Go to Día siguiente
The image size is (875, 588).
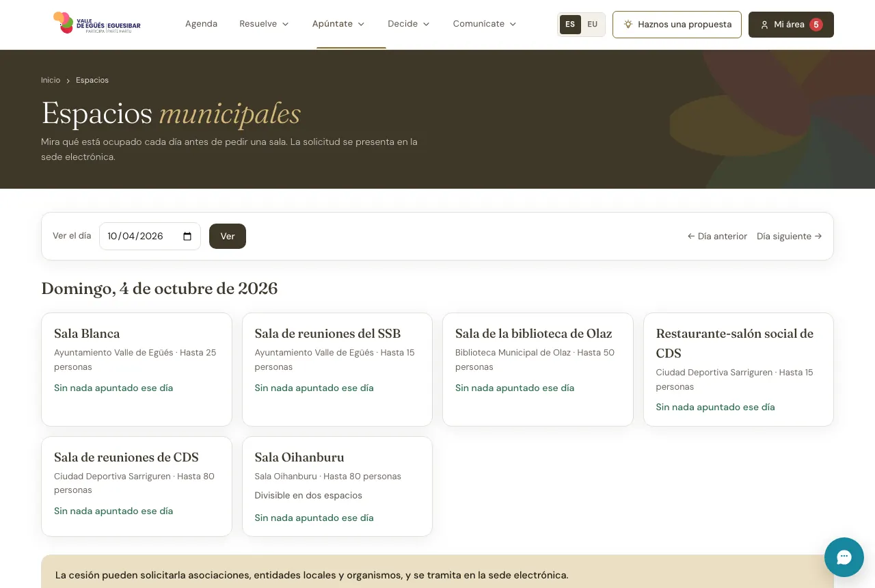click(x=790, y=237)
